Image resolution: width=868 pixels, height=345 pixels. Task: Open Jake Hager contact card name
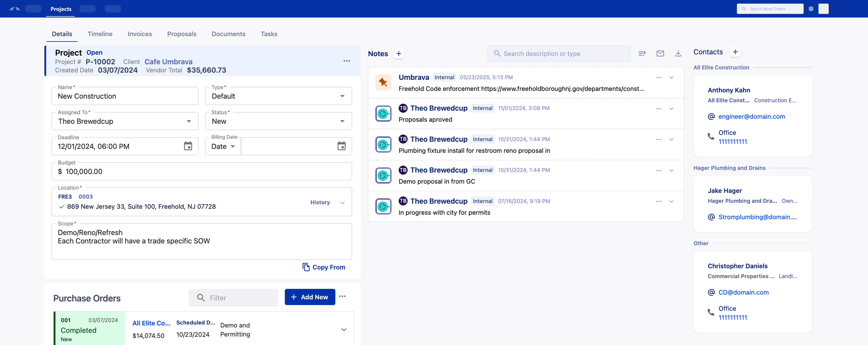724,191
